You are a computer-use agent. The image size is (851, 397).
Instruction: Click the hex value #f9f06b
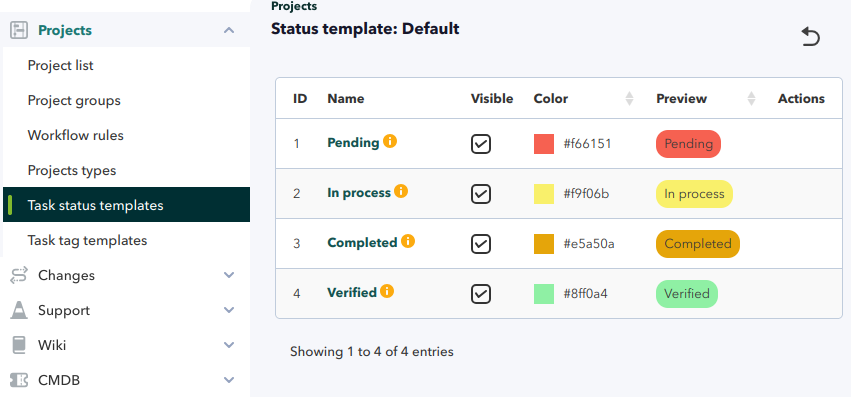tap(586, 194)
